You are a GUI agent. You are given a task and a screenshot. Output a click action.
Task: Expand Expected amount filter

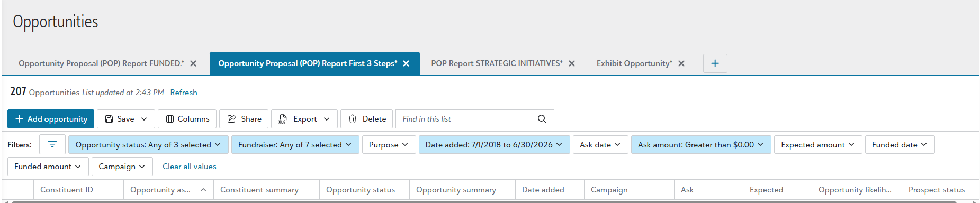tap(818, 144)
